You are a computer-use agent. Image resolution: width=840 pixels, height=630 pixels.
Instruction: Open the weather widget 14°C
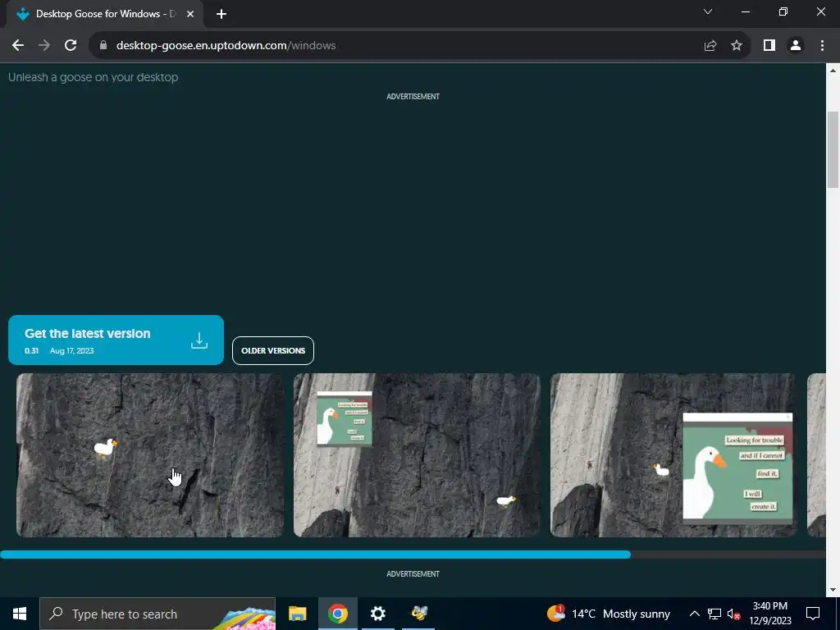point(609,614)
